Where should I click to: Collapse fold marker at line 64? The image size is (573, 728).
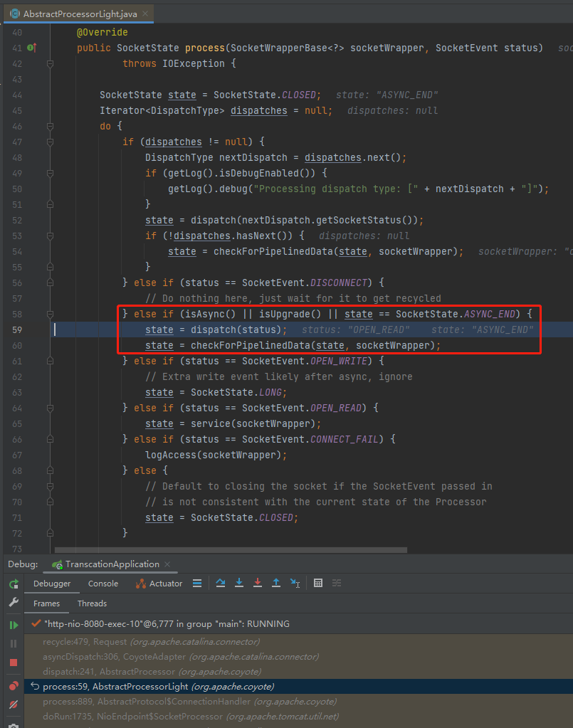pos(50,408)
